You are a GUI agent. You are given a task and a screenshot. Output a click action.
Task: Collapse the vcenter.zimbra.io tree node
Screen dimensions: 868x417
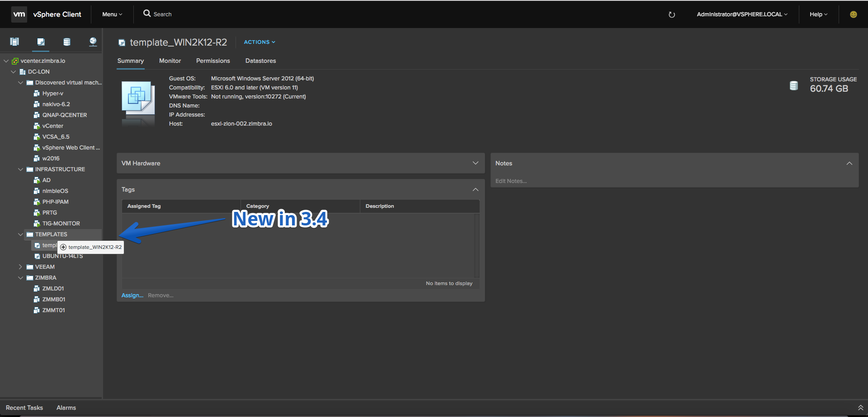[6, 61]
